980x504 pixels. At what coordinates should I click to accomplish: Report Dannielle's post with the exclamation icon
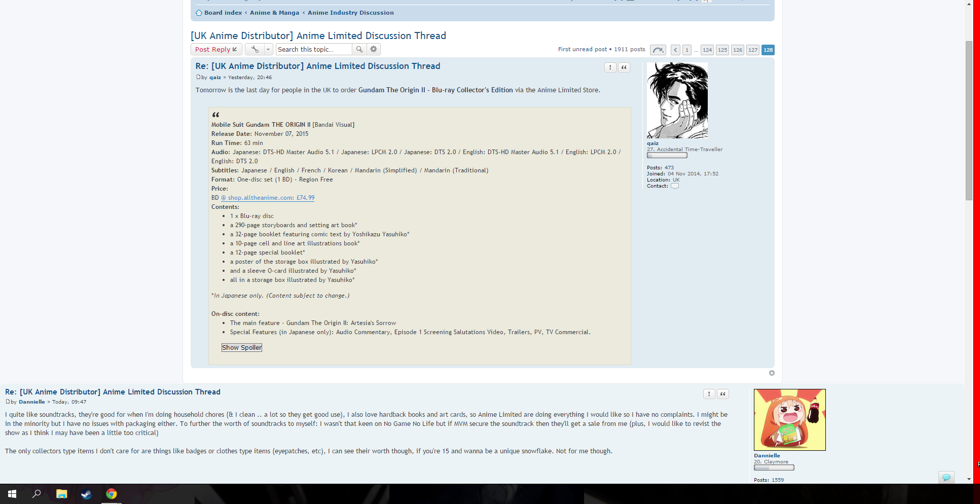tap(709, 394)
